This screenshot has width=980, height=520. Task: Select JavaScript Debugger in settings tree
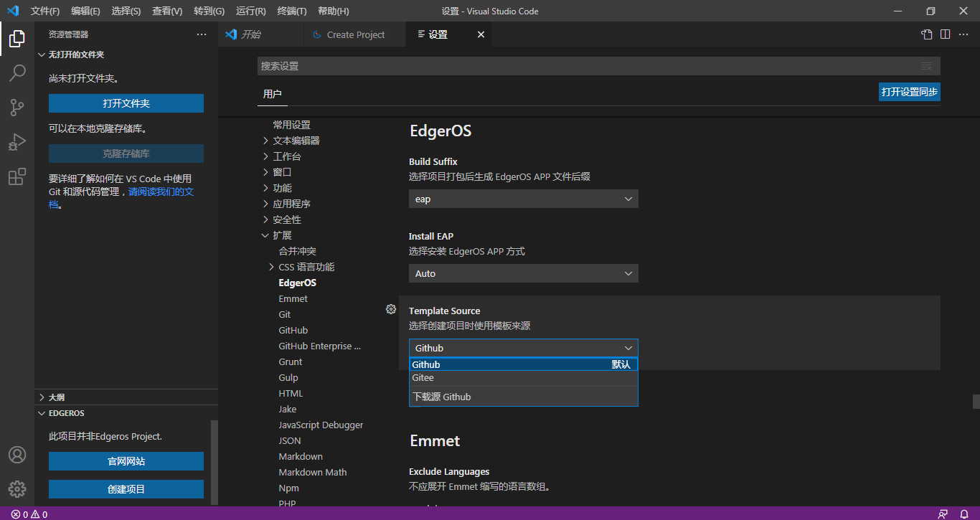pyautogui.click(x=321, y=425)
